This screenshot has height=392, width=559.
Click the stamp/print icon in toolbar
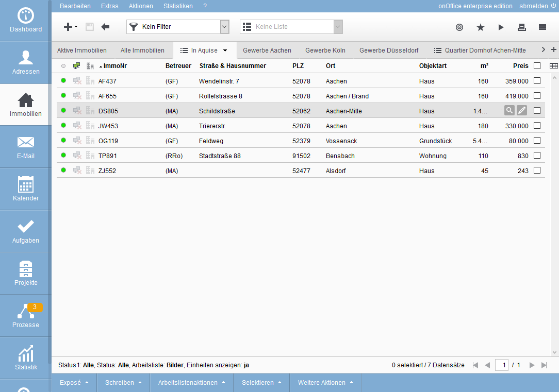coord(522,27)
